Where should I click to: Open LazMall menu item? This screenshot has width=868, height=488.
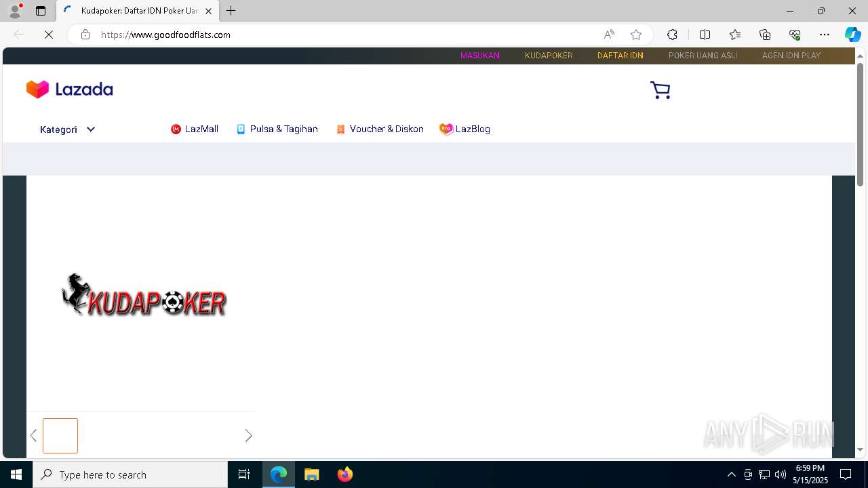pyautogui.click(x=195, y=129)
